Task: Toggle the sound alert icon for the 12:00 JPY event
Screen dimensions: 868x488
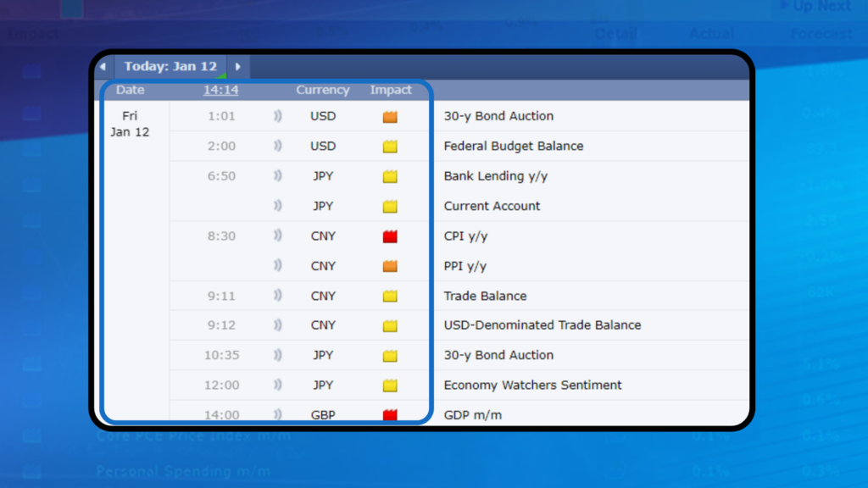Action: pyautogui.click(x=277, y=385)
